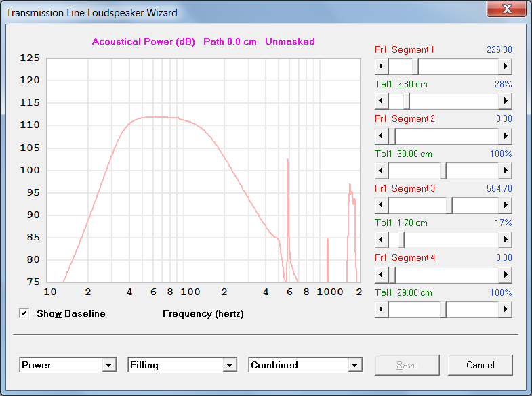Click right arrow of Tal1 2.80 cm slider

505,101
